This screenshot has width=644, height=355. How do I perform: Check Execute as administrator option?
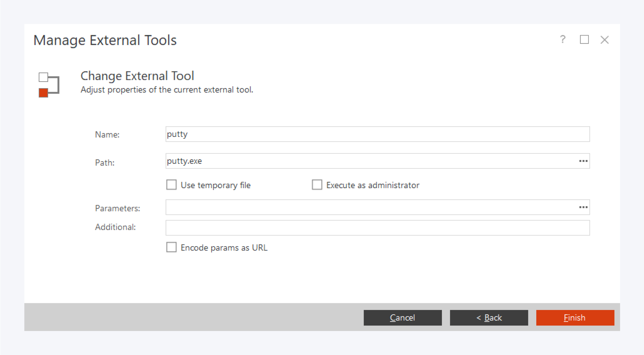[317, 185]
